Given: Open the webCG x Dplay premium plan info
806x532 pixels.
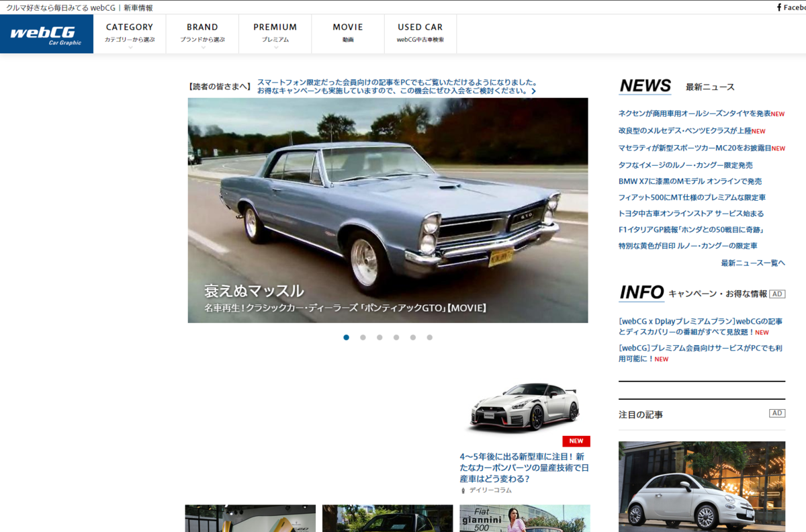Looking at the screenshot, I should pos(701,326).
